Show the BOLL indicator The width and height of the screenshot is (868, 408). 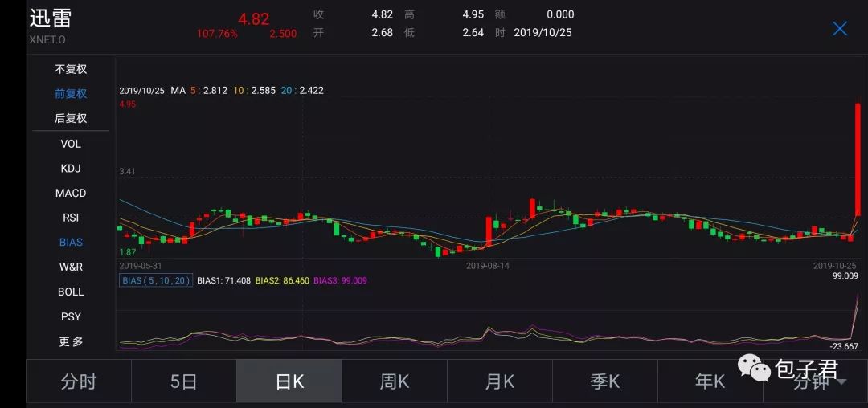pos(70,292)
